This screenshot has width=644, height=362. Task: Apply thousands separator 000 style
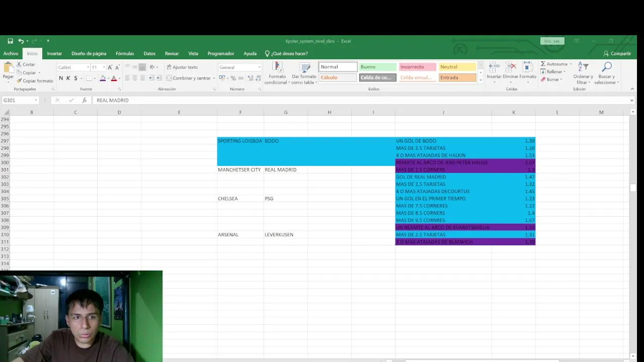pyautogui.click(x=240, y=78)
